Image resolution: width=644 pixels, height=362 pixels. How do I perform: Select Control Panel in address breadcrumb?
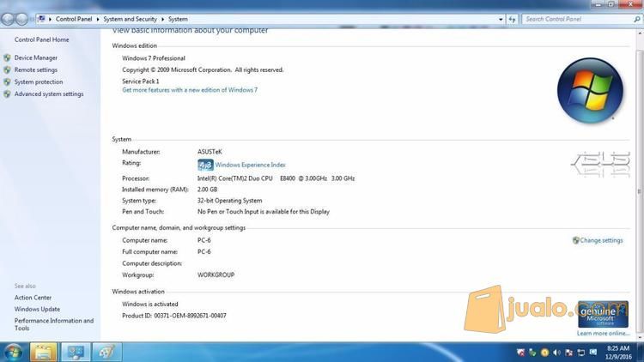pyautogui.click(x=74, y=19)
